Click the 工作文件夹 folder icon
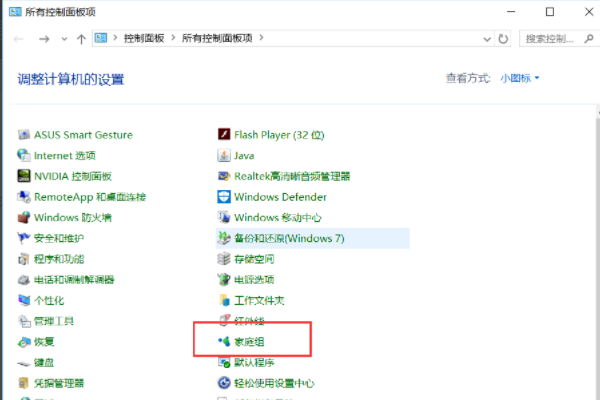The height and width of the screenshot is (400, 600). (224, 300)
